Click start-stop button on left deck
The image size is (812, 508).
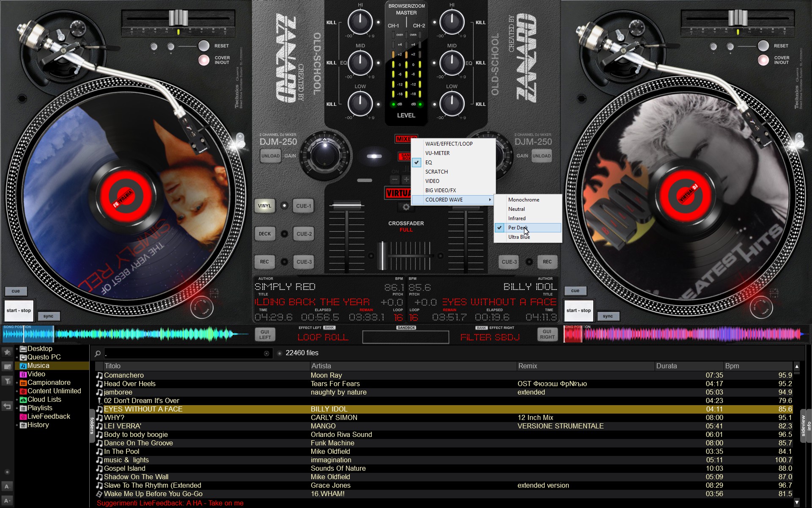click(x=19, y=310)
